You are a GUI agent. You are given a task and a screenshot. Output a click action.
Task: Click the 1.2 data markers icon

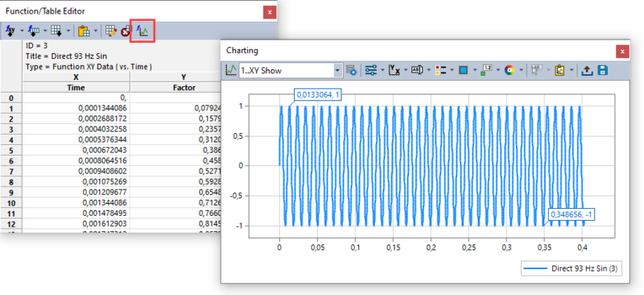pyautogui.click(x=487, y=70)
